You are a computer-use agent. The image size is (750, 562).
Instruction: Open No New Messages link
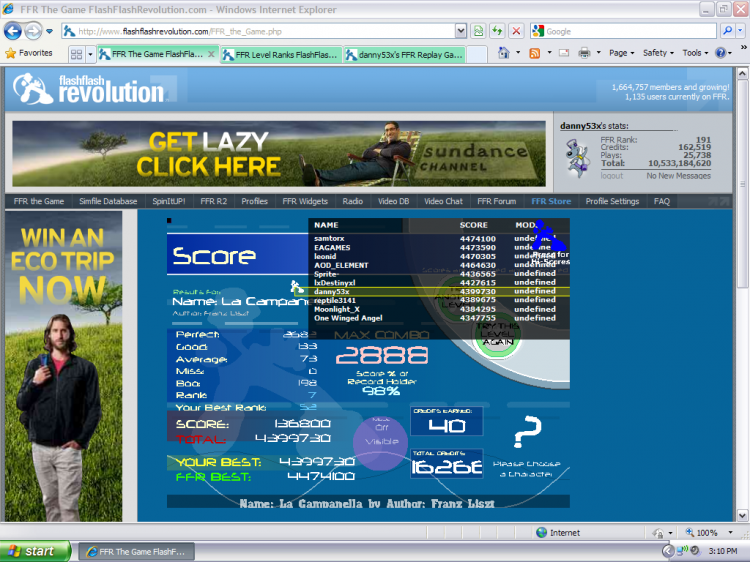pyautogui.click(x=678, y=176)
